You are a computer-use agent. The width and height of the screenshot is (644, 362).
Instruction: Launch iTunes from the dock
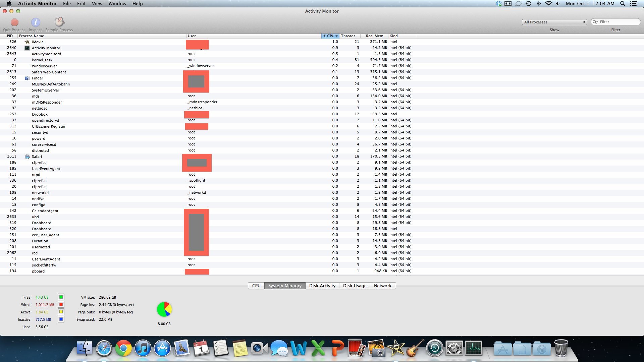143,349
